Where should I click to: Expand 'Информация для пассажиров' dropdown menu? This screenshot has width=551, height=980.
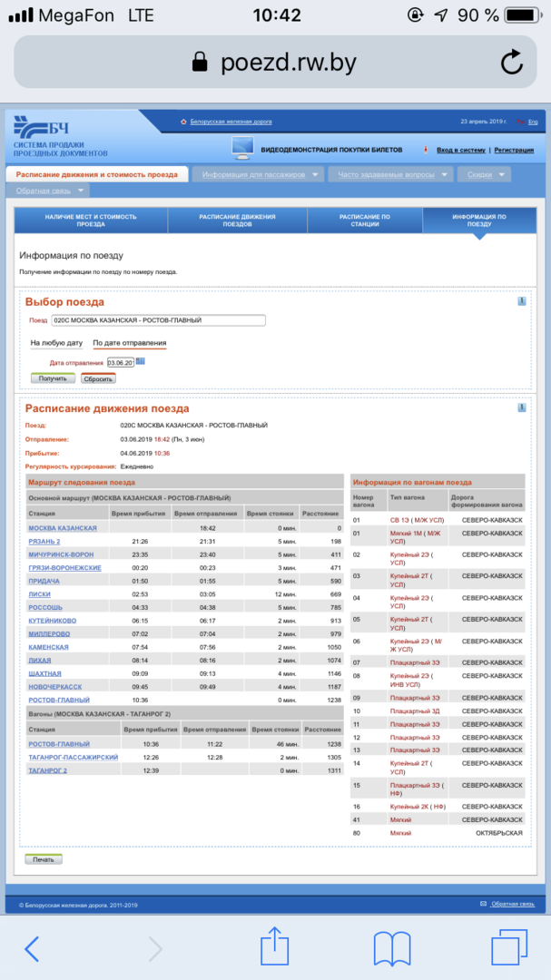(260, 175)
